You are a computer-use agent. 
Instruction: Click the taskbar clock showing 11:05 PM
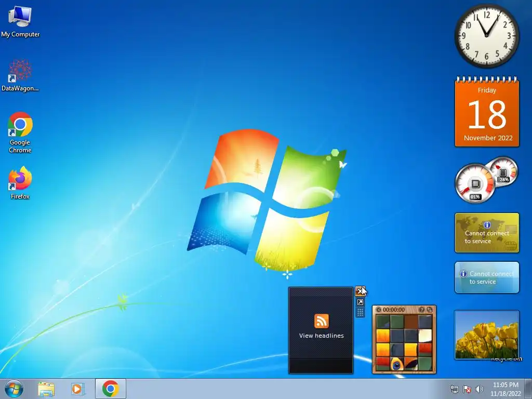coord(506,389)
